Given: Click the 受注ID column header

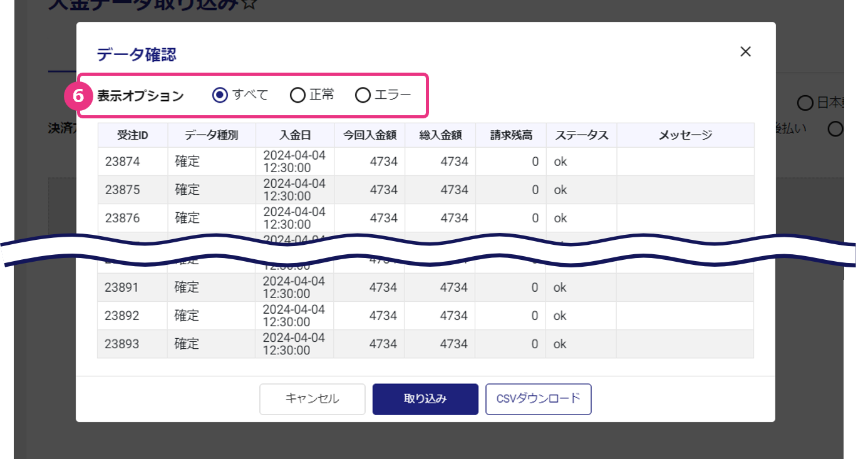Looking at the screenshot, I should [132, 135].
